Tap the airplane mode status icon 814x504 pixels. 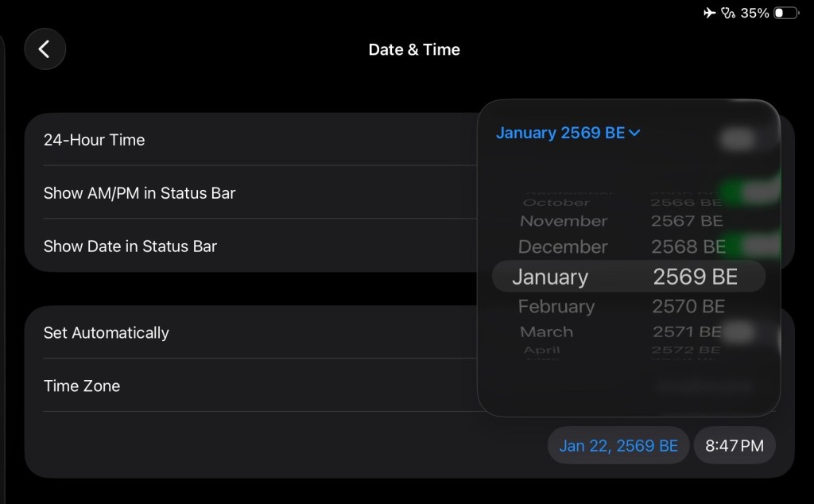click(710, 13)
